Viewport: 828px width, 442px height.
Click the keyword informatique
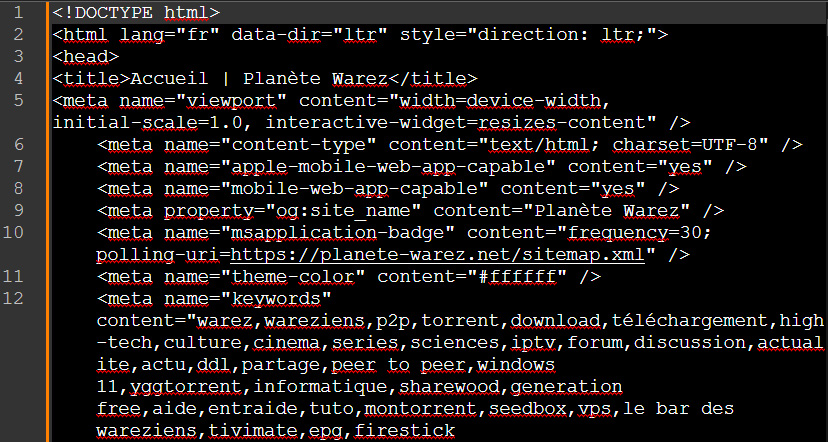(321, 387)
